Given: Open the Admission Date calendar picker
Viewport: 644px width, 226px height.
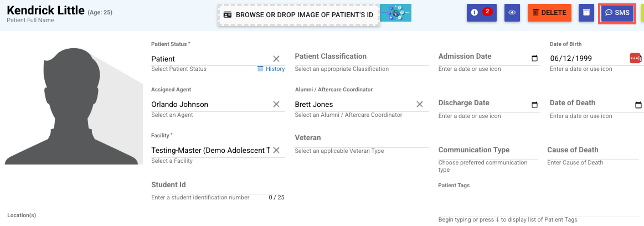Looking at the screenshot, I should coord(534,58).
